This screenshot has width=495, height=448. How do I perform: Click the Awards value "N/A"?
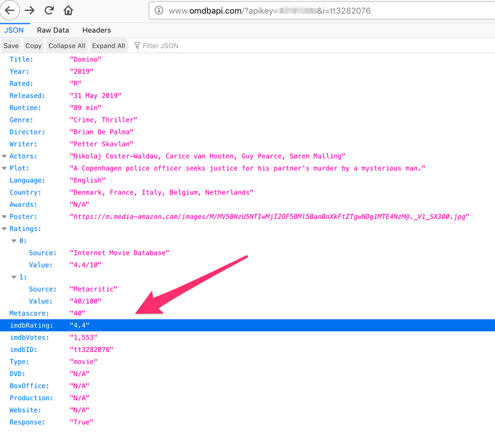point(79,204)
